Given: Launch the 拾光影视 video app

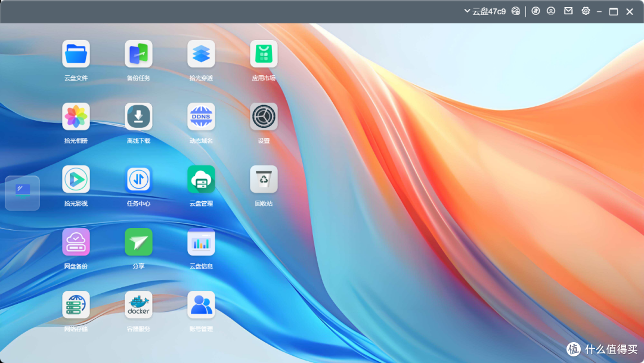Looking at the screenshot, I should pyautogui.click(x=76, y=179).
